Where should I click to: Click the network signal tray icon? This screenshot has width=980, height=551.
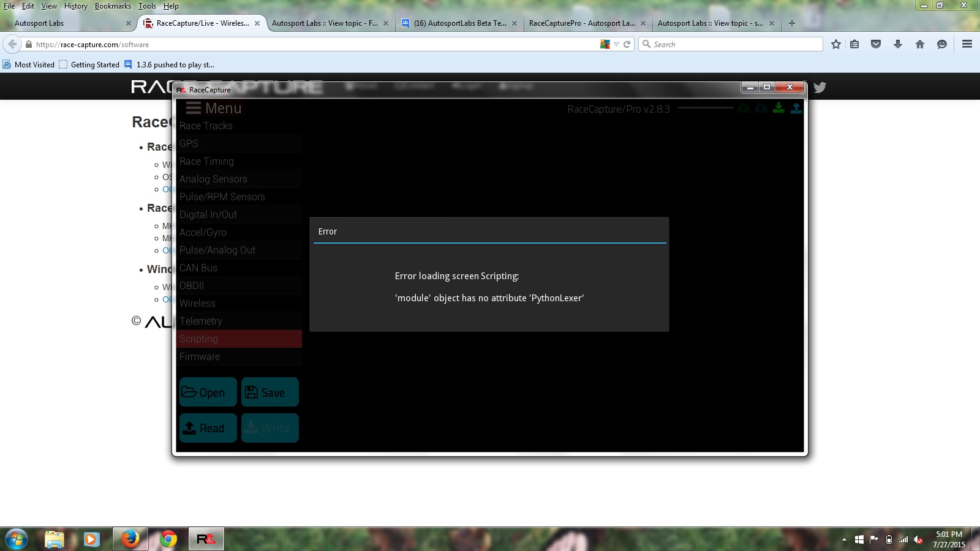tap(903, 539)
